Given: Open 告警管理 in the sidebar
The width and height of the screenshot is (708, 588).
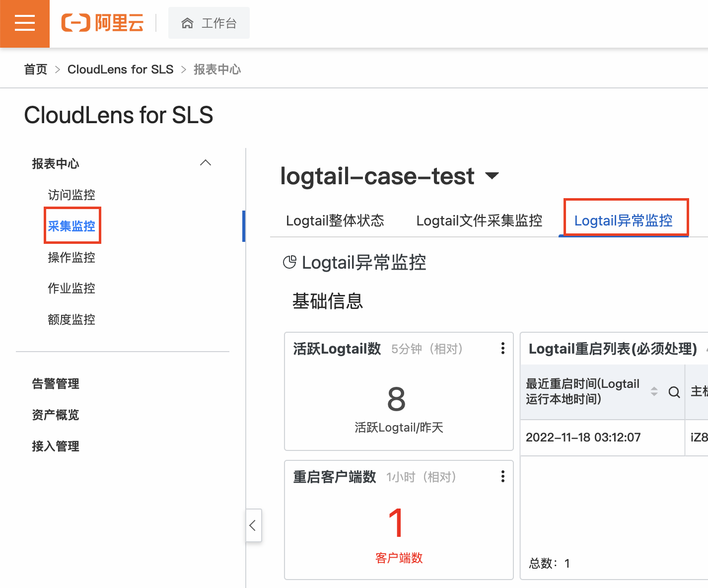Looking at the screenshot, I should 56,383.
